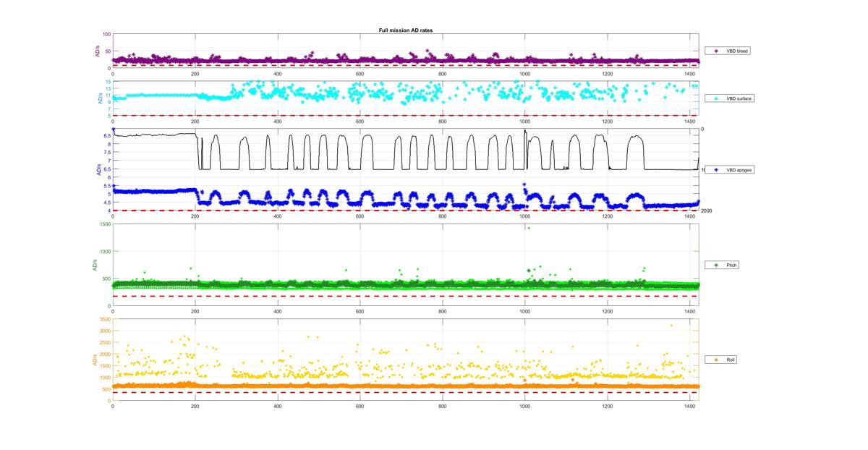
Task: Click the cyan star marker in VBD surface legend
Action: coord(716,98)
